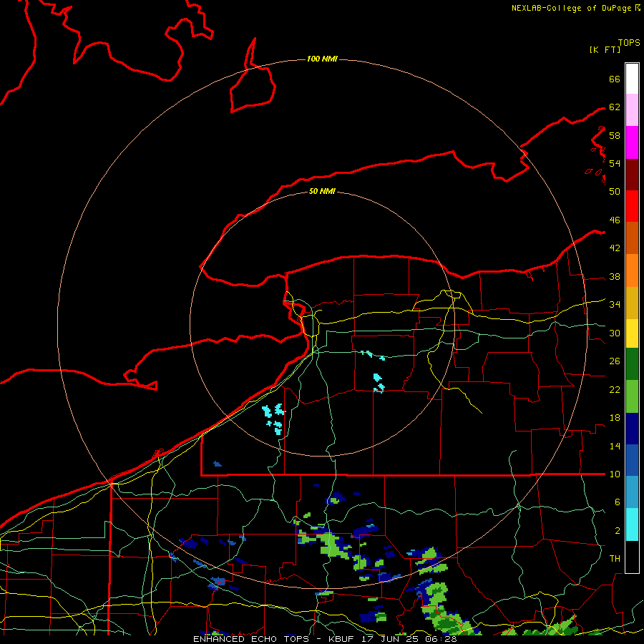
Task: Click the legend value 14
Action: (615, 446)
